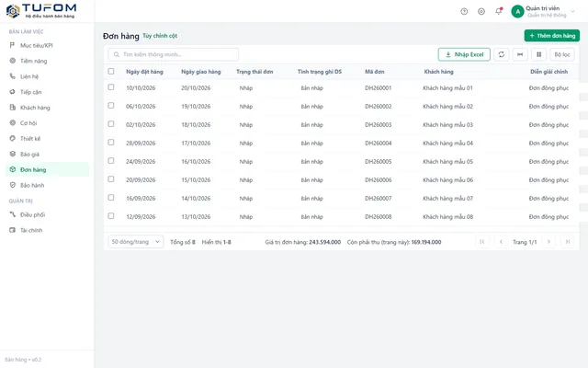Click the Bộ lọc filter button
This screenshot has width=588, height=368.
tap(562, 54)
